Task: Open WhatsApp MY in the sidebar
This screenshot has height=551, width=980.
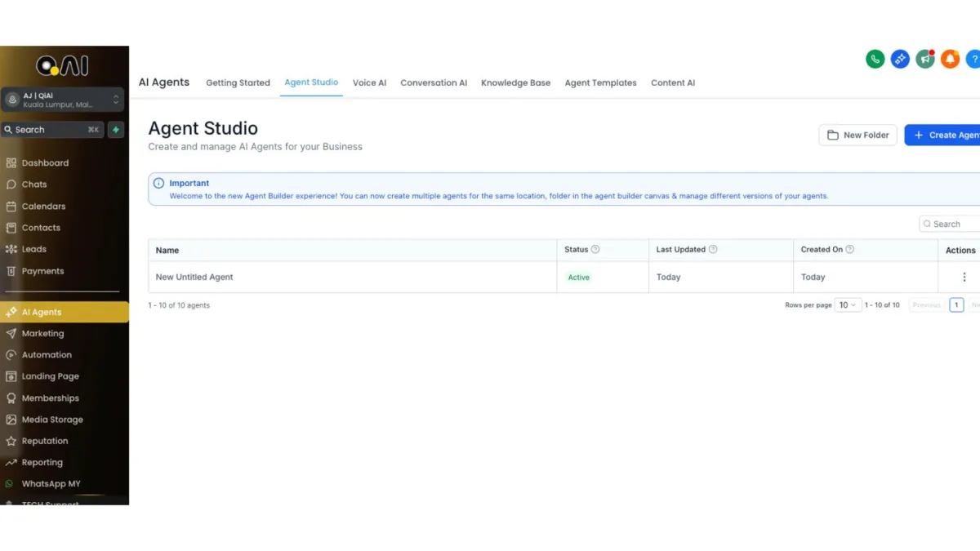Action: click(x=51, y=483)
